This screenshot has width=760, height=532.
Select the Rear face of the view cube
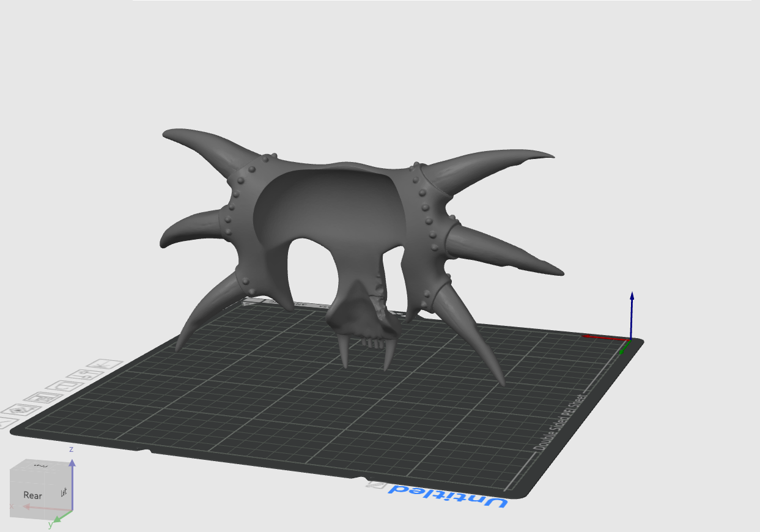pyautogui.click(x=33, y=495)
